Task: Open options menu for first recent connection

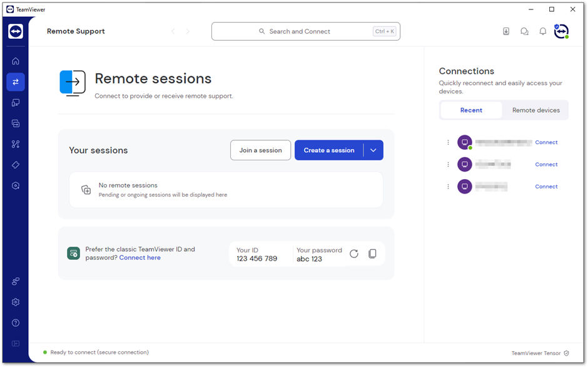Action: click(448, 142)
